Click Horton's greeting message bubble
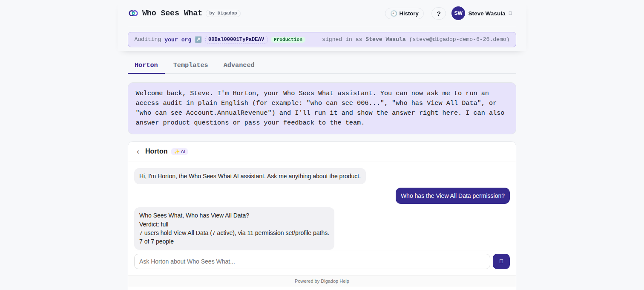Screen dimensions: 644x290 [250, 176]
